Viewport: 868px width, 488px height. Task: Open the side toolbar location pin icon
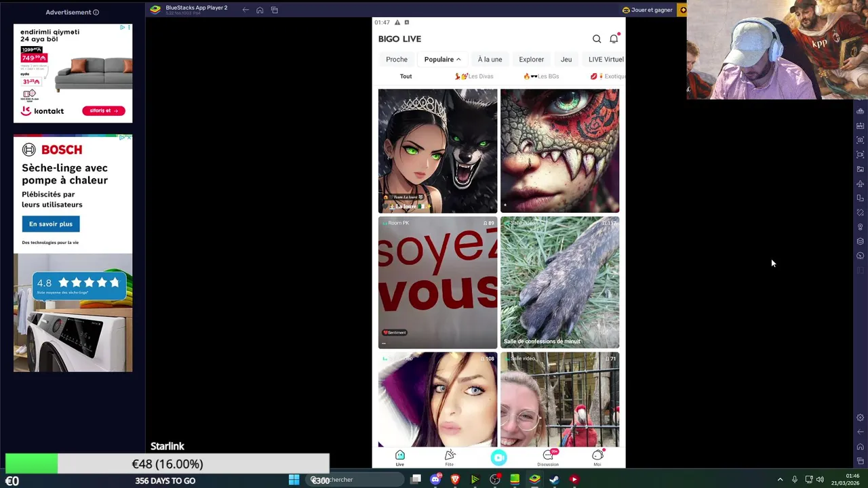(861, 227)
